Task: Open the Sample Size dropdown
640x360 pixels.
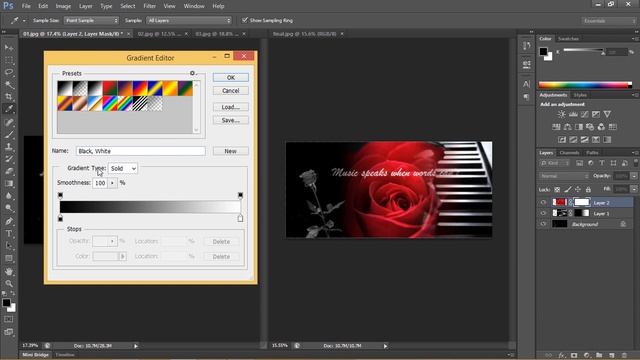Action: click(x=91, y=20)
